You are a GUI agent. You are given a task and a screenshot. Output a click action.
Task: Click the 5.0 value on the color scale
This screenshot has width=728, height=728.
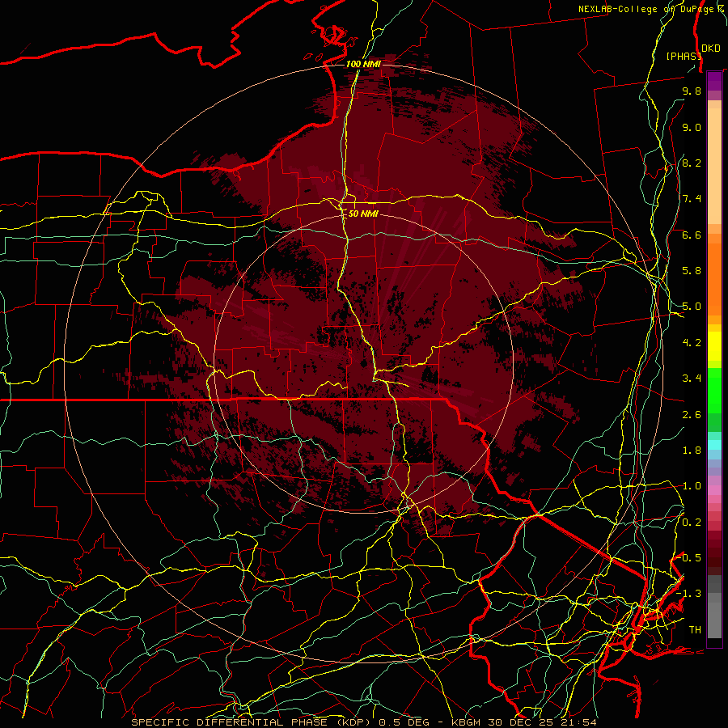(x=692, y=307)
